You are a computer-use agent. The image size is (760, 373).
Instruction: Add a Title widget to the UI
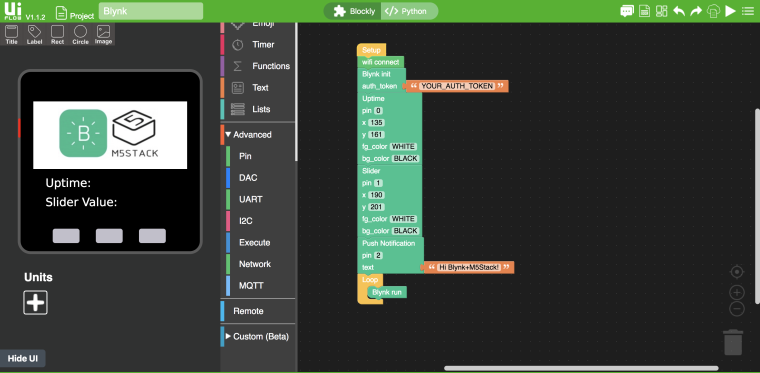[12, 35]
